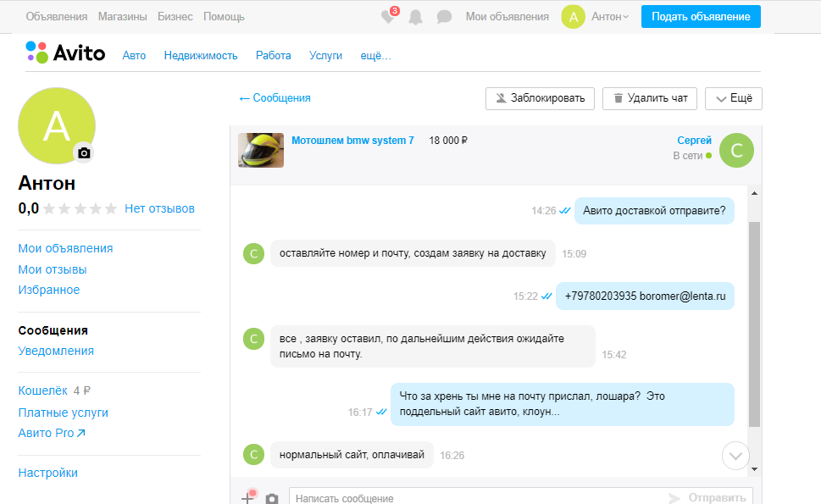
Task: Expand ещё… categories in navigation
Action: click(376, 56)
